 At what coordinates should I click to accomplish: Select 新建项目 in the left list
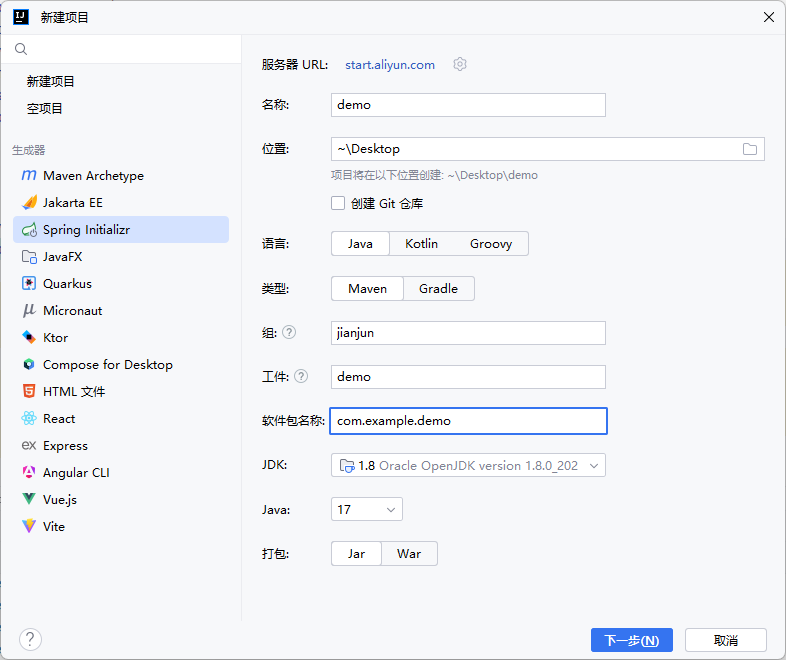tap(51, 81)
